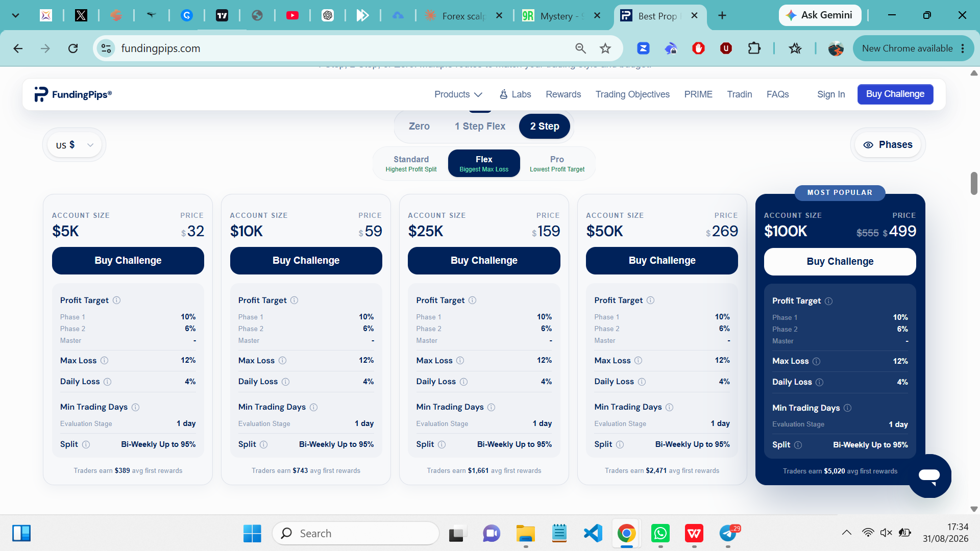Click the page vertical scrollbar thumb
Screen dimensions: 980x551
point(974,184)
